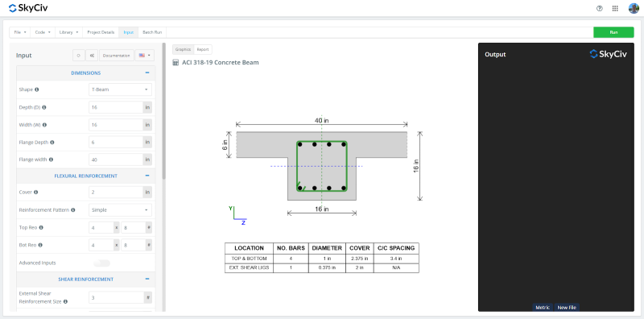The width and height of the screenshot is (644, 319).
Task: Click the '2.375 in' cover cell
Action: [359, 259]
